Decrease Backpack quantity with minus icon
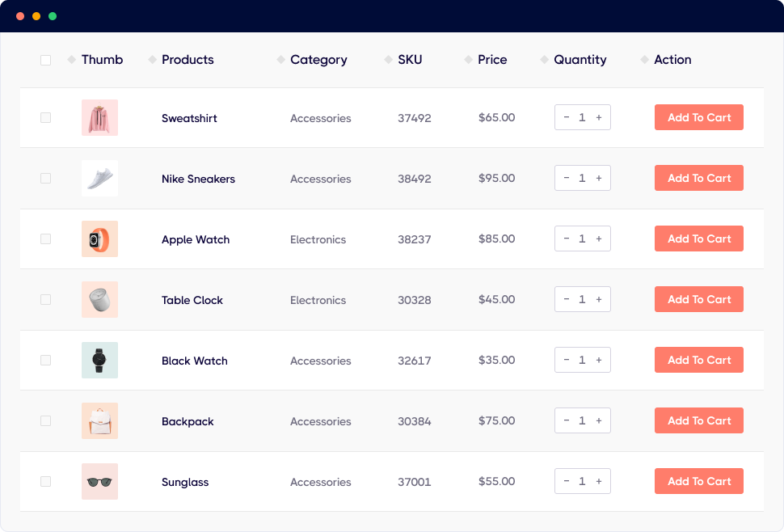 567,421
